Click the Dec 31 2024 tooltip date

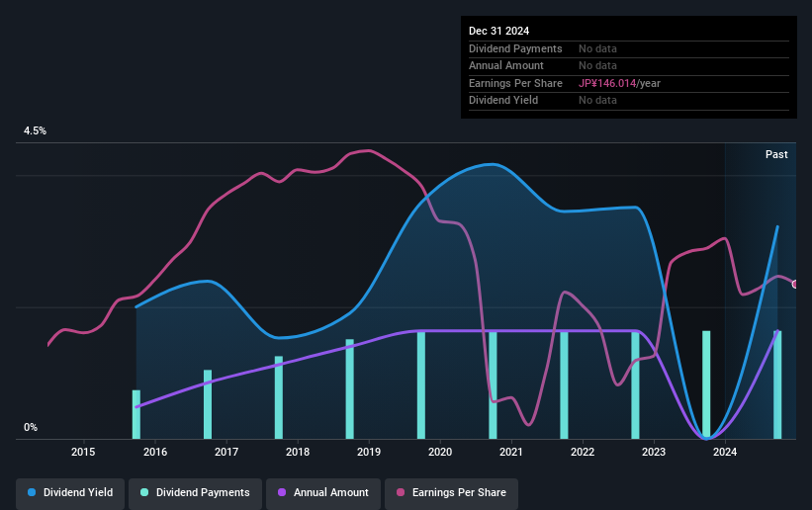point(498,31)
